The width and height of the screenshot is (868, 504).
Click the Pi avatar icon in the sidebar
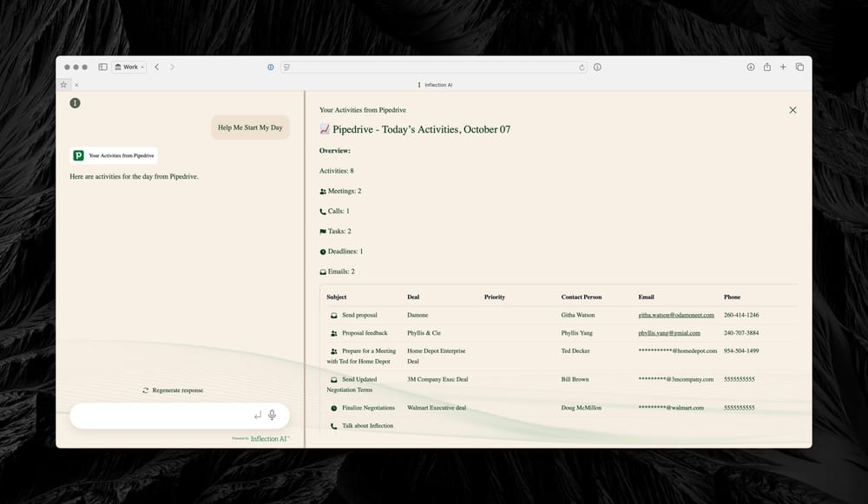pos(75,102)
